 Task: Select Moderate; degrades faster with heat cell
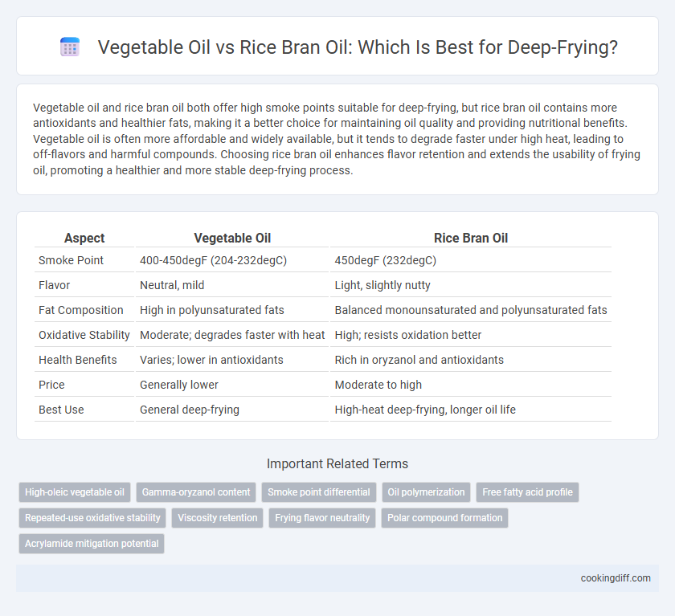pyautogui.click(x=232, y=335)
